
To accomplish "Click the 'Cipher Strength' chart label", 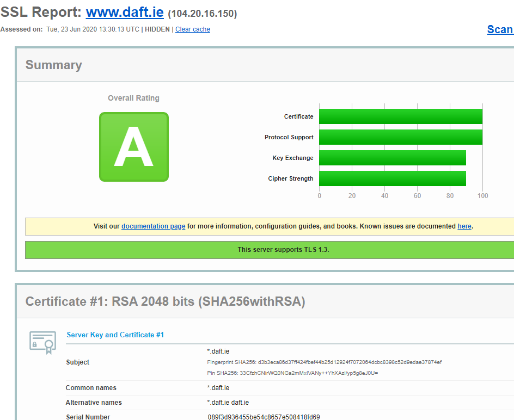I will pyautogui.click(x=290, y=178).
